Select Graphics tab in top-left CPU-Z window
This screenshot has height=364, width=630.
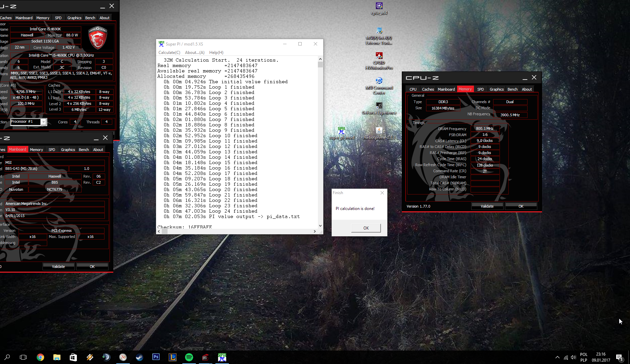coord(74,18)
